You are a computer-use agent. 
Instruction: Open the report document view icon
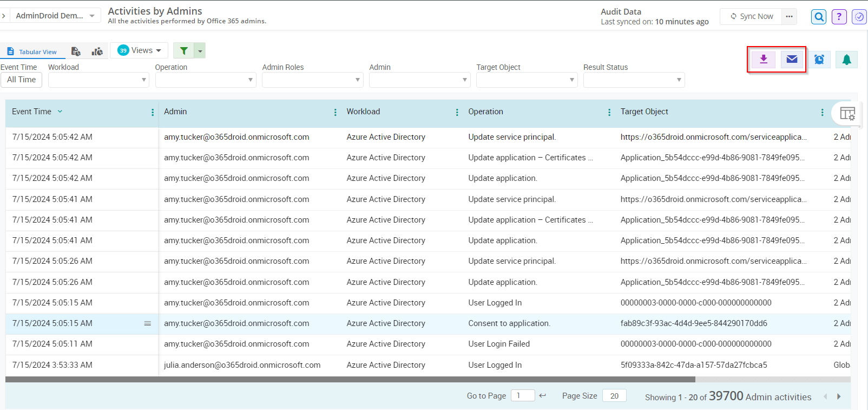click(76, 51)
